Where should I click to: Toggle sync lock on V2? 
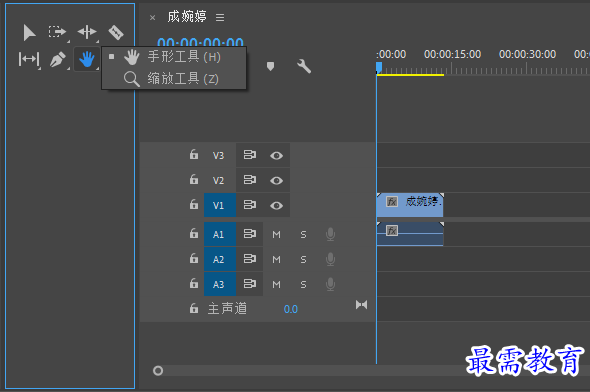pyautogui.click(x=249, y=180)
